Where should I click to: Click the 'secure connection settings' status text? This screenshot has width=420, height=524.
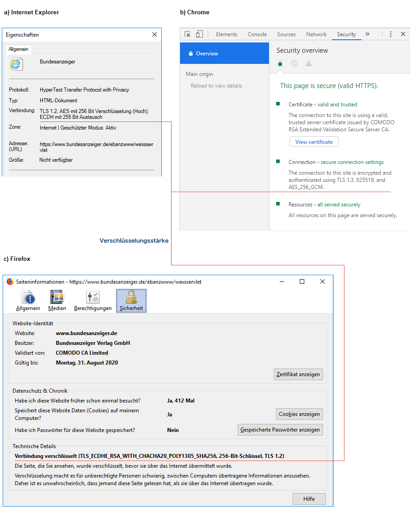coord(352,162)
